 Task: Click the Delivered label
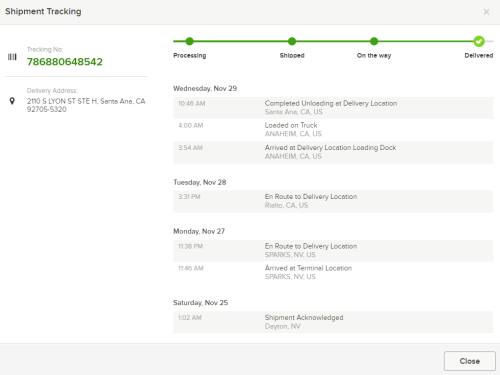click(479, 55)
